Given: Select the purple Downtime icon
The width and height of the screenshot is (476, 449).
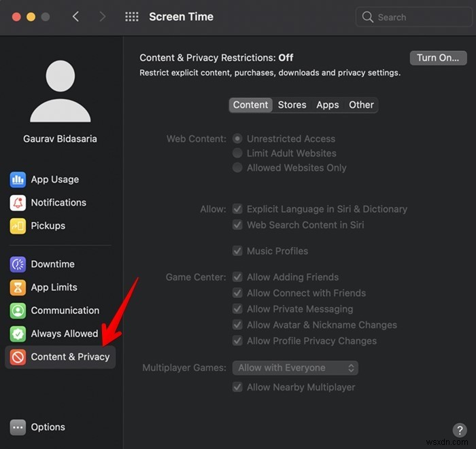Looking at the screenshot, I should pos(18,264).
